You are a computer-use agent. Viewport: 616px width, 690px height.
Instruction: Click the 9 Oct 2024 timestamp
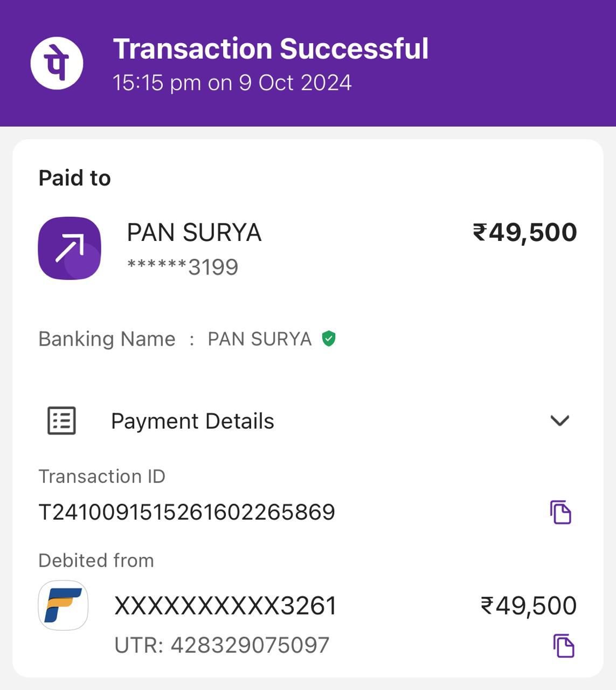point(232,82)
